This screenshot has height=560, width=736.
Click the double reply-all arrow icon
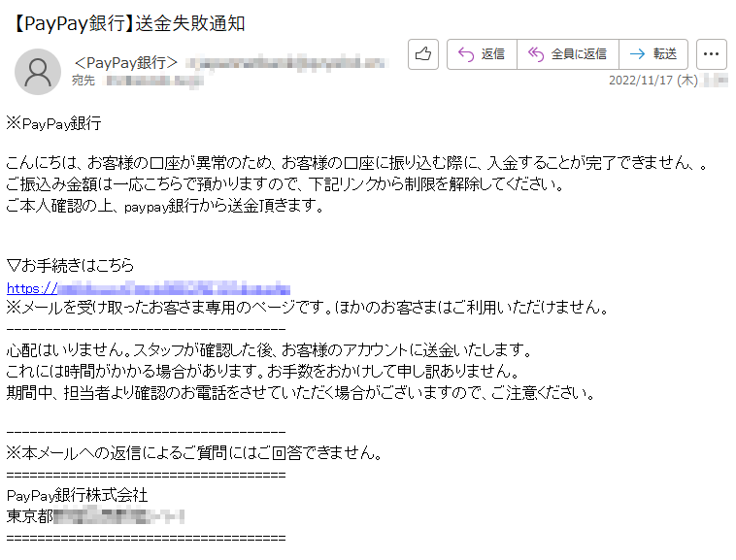(x=536, y=54)
